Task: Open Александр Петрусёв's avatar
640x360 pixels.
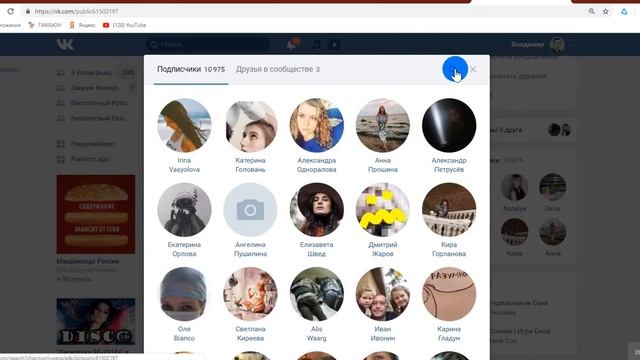Action: pos(449,125)
